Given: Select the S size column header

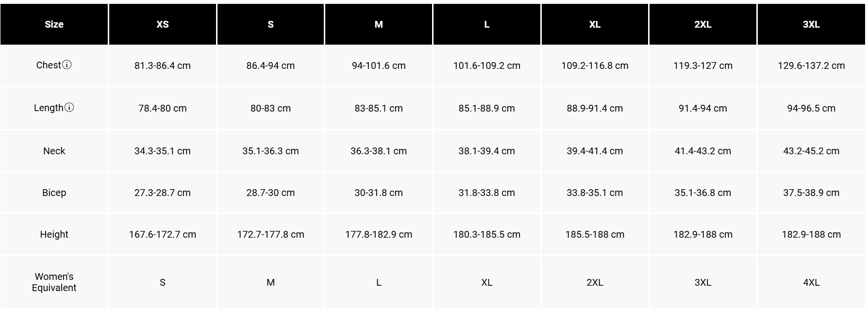Looking at the screenshot, I should (x=270, y=24).
